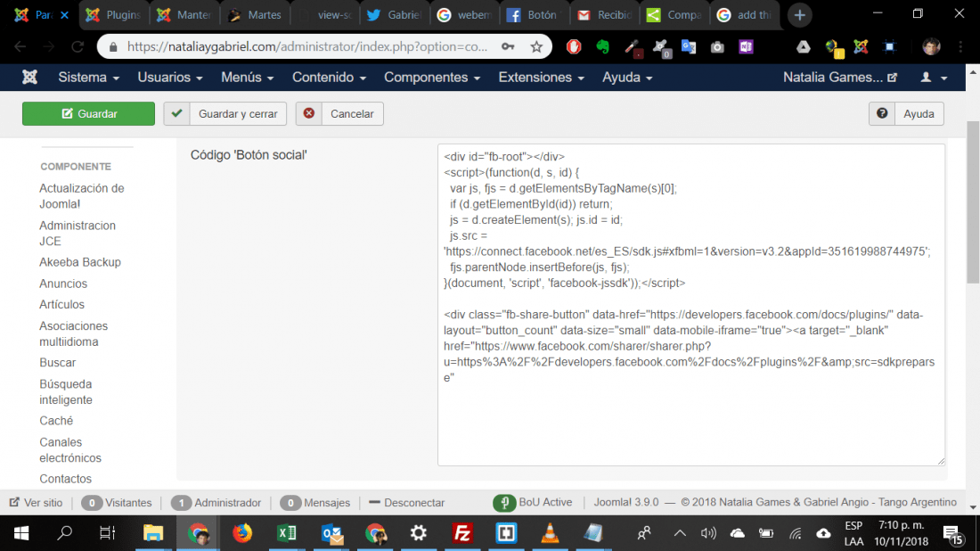Switch to the Plugins browser tab
The width and height of the screenshot is (980, 551).
[x=114, y=15]
